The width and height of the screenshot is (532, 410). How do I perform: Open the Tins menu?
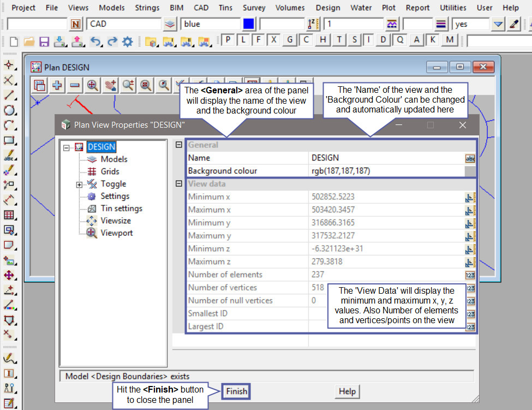pos(225,8)
